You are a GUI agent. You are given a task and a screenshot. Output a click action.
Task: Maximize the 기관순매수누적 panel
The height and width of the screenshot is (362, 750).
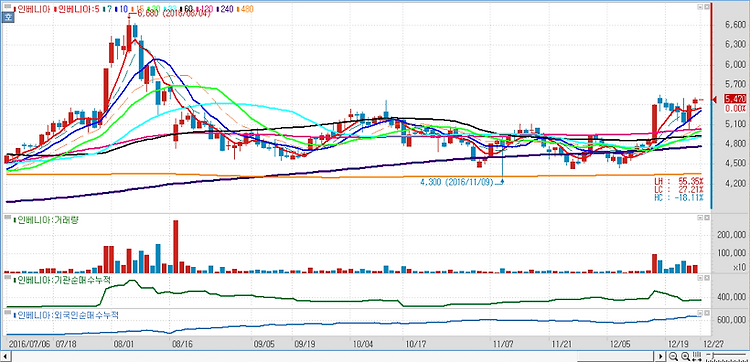point(706,277)
